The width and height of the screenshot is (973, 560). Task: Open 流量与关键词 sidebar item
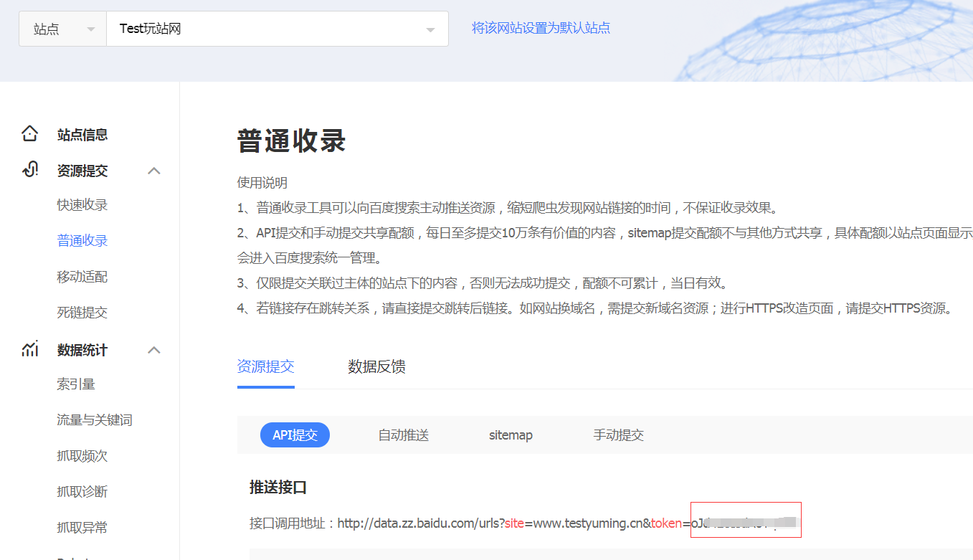(x=95, y=420)
